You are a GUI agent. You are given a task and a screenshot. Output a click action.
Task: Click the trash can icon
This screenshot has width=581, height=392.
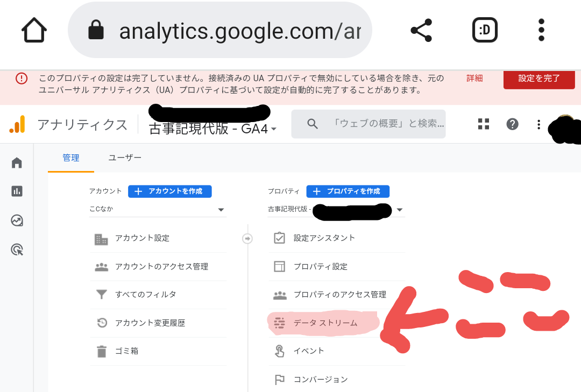[102, 351]
